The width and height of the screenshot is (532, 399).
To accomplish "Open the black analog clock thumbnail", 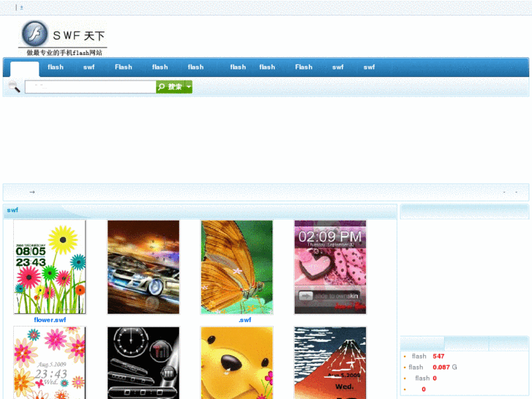I will 143,362.
